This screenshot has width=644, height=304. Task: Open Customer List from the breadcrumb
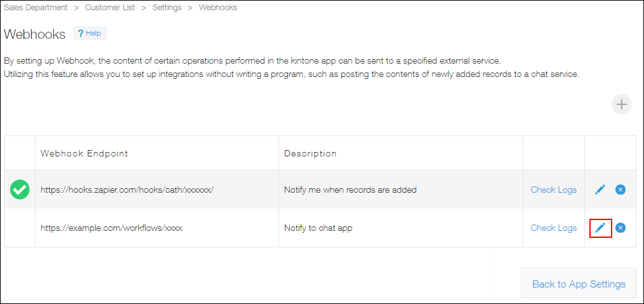coord(109,8)
